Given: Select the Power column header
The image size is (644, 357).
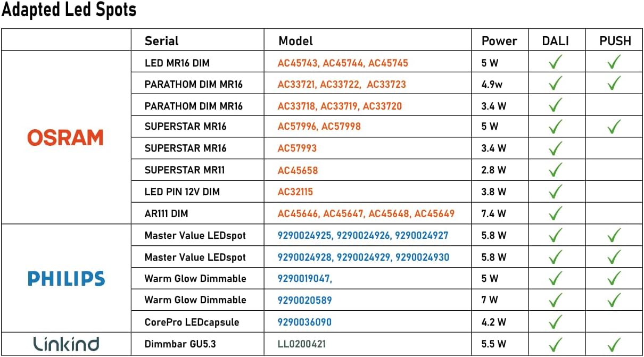Looking at the screenshot, I should point(499,41).
